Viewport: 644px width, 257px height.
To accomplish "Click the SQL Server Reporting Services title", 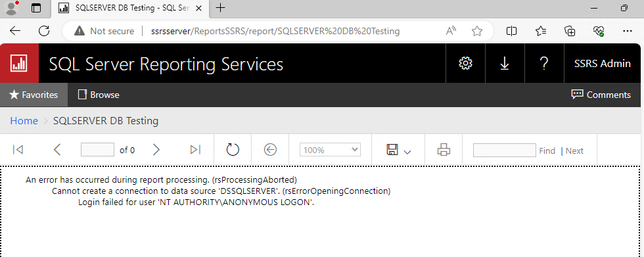I will tap(166, 64).
